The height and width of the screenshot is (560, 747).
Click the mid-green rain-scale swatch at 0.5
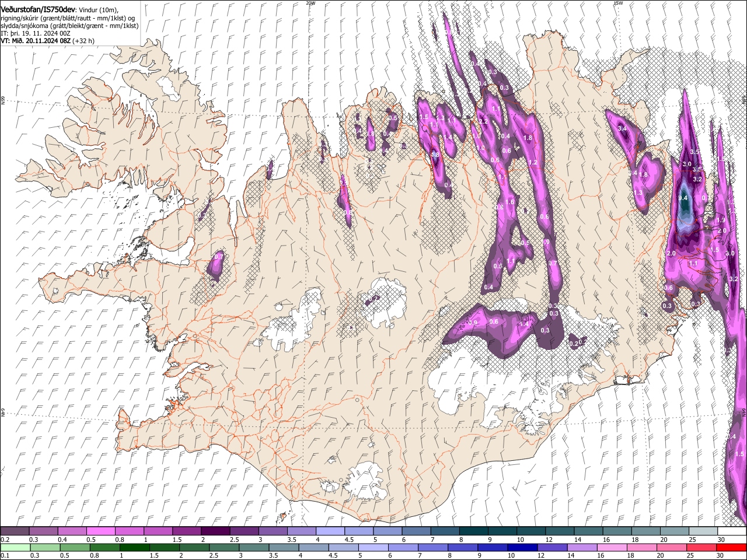[x=75, y=548]
